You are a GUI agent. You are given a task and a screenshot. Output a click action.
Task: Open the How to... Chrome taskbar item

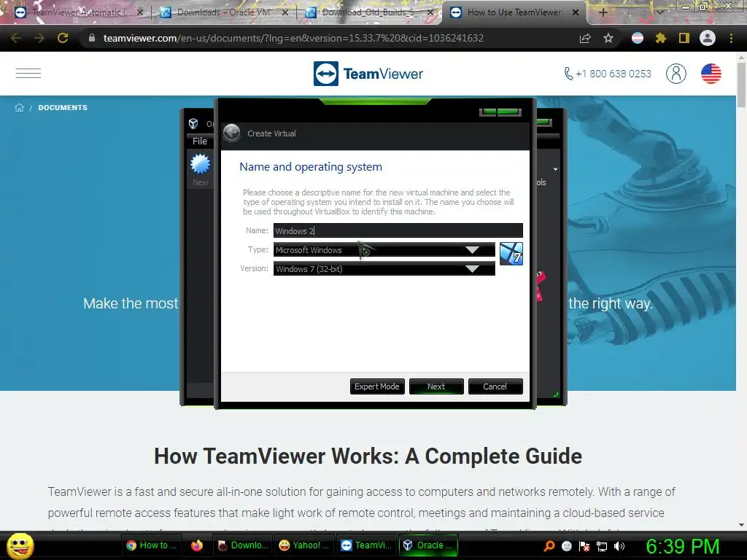point(151,545)
